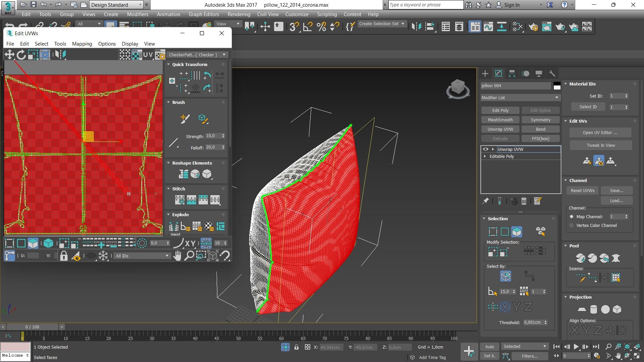Viewport: 644px width, 362px height.
Task: Toggle Unwrap UVW modifier visibility eye
Action: pos(485,149)
